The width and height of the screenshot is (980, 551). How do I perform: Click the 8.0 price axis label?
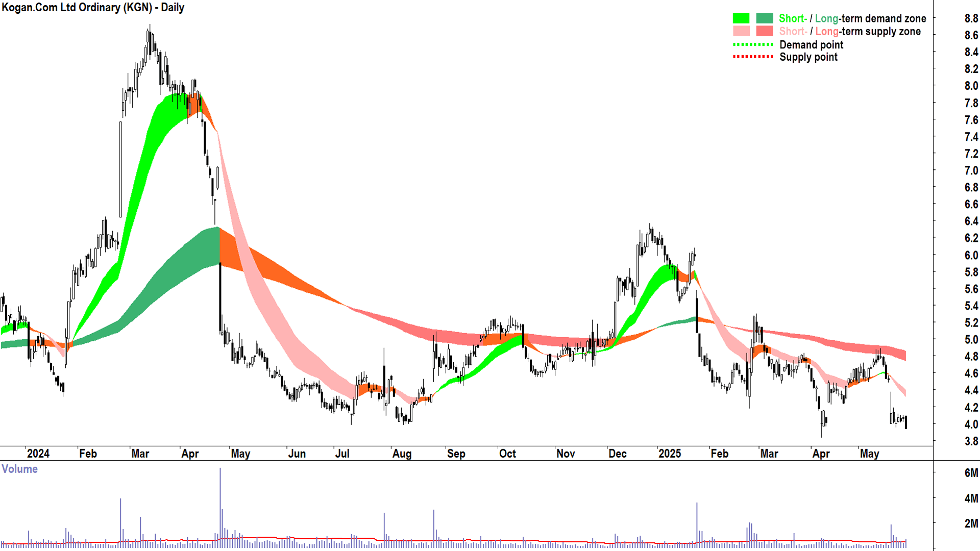coord(971,86)
